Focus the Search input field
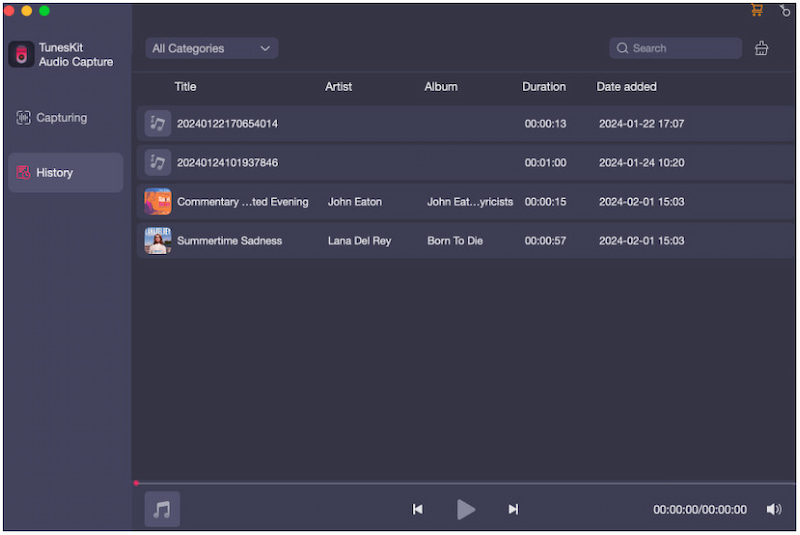800x535 pixels. point(675,48)
